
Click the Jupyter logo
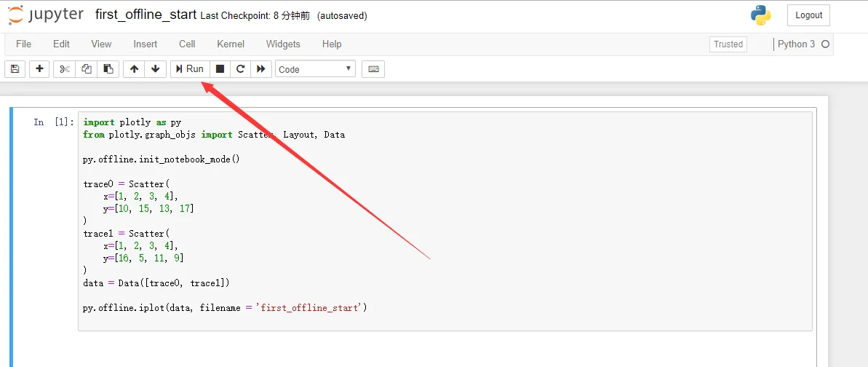click(45, 15)
